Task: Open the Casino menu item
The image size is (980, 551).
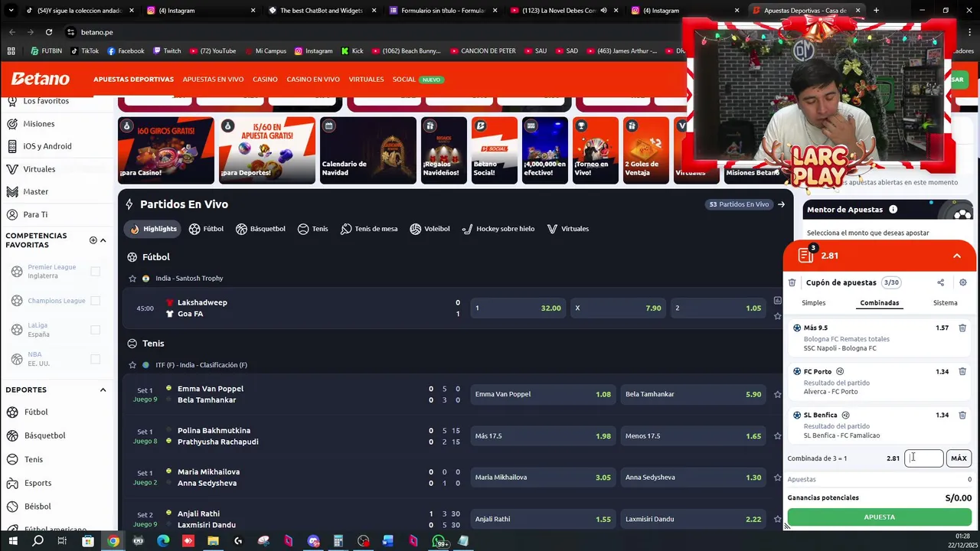Action: click(x=265, y=79)
